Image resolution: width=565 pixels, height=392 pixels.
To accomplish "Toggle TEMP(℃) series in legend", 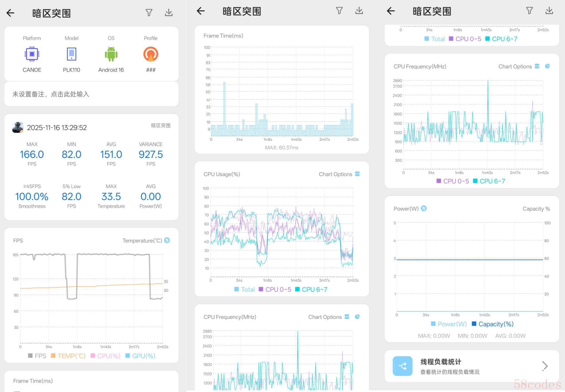I will [68, 356].
